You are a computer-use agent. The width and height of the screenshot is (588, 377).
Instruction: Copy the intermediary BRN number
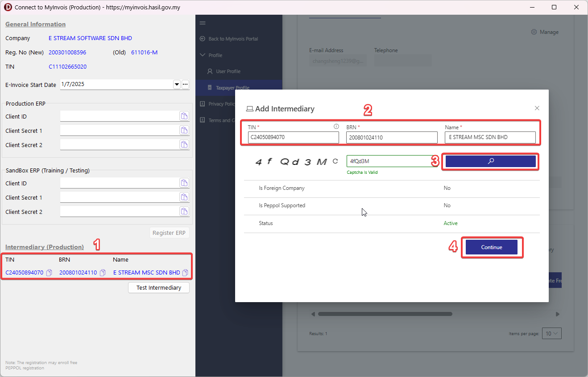(x=103, y=273)
